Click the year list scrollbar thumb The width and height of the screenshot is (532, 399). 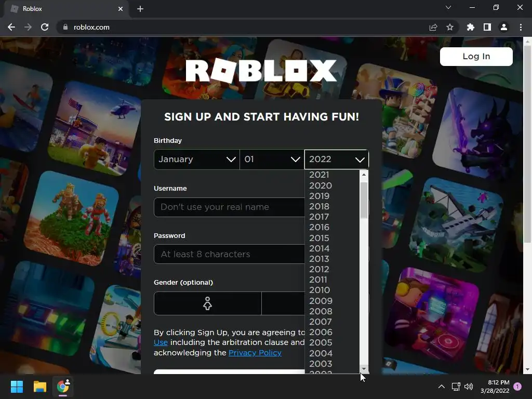[364, 200]
